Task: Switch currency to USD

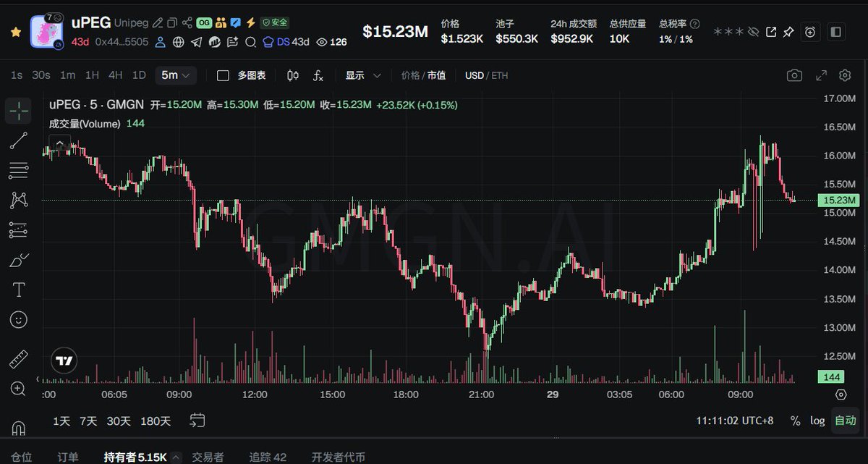Action: 475,75
